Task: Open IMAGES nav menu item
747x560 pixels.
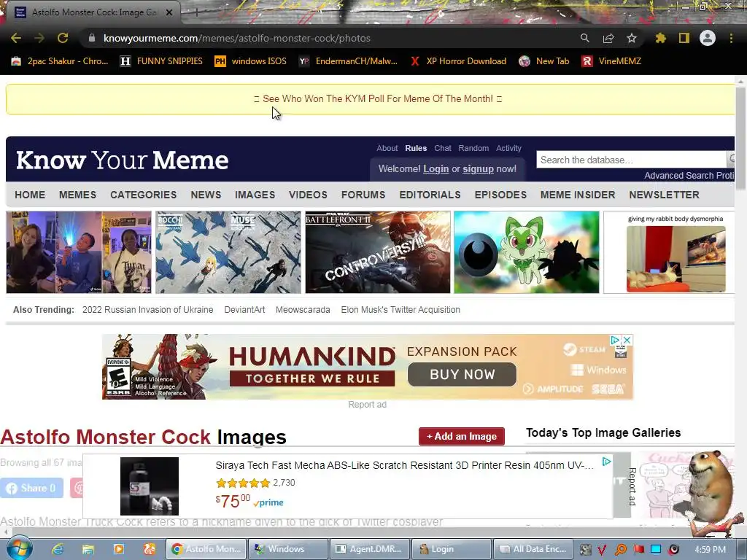Action: pyautogui.click(x=255, y=195)
